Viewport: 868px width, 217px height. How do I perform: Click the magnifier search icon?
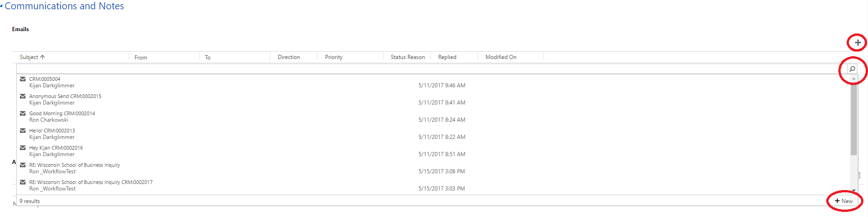pos(852,69)
